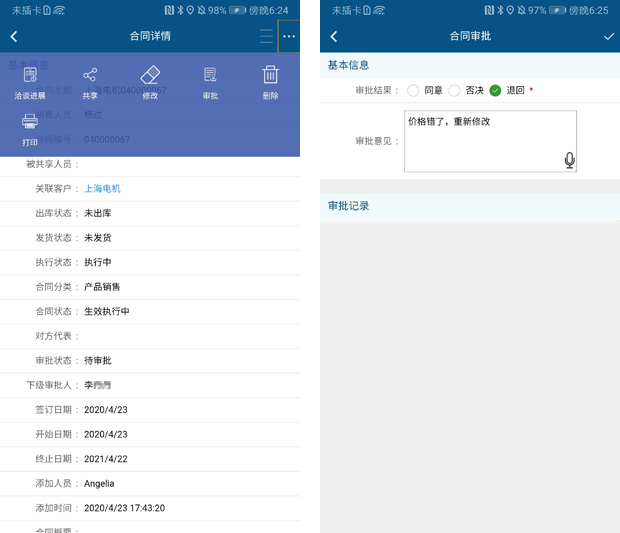Tap the microphone icon in 审批意见 box
The width and height of the screenshot is (620, 533).
569,160
